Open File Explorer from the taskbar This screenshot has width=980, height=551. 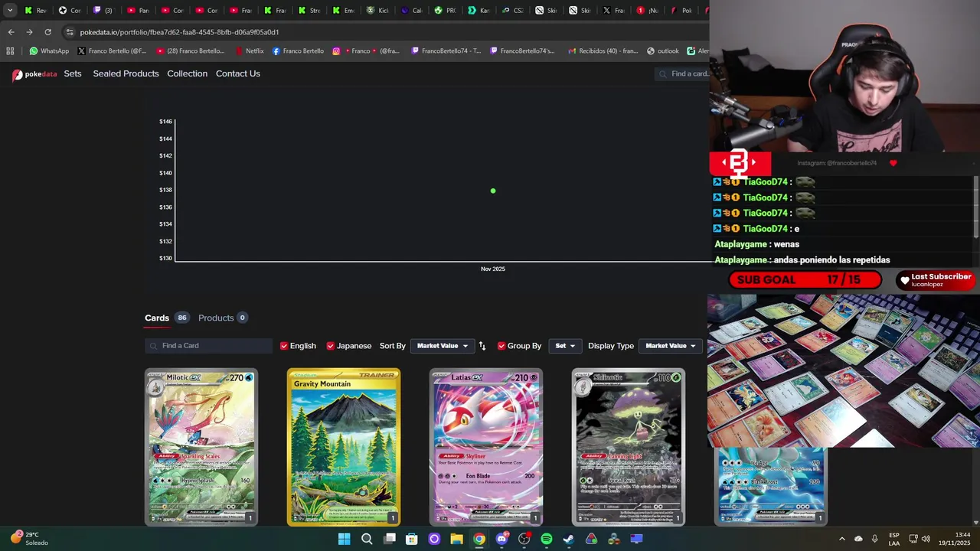click(x=457, y=539)
